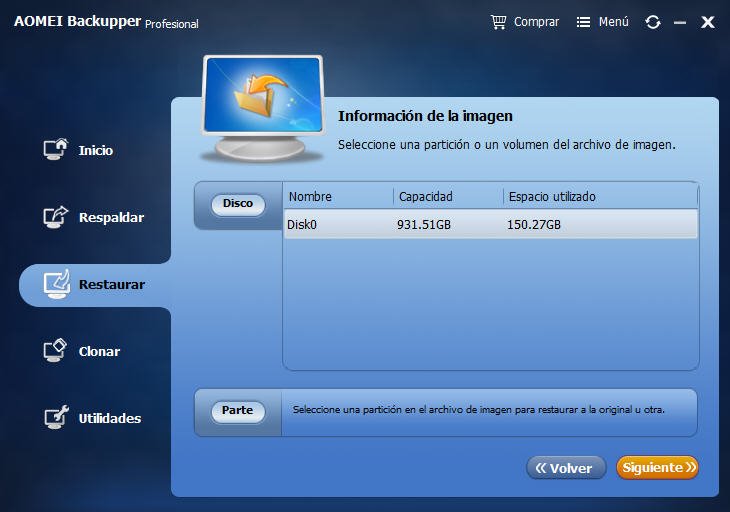Image resolution: width=730 pixels, height=512 pixels.
Task: Minimize the AOMEI Backupper window
Action: pyautogui.click(x=680, y=22)
